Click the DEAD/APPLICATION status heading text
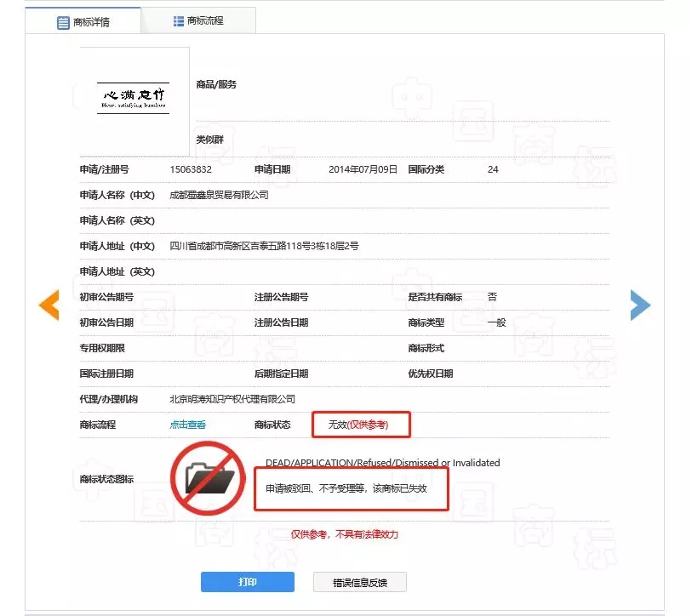The width and height of the screenshot is (692, 616). [x=382, y=463]
